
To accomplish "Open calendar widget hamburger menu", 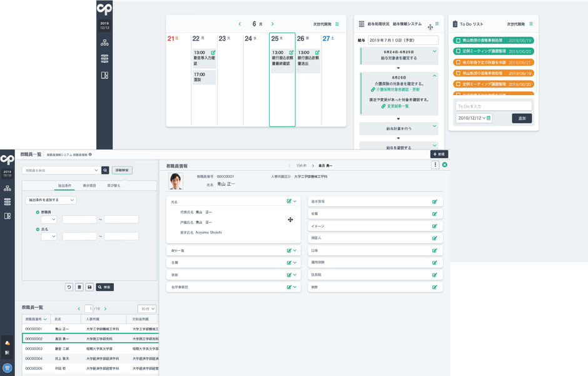I will (337, 24).
